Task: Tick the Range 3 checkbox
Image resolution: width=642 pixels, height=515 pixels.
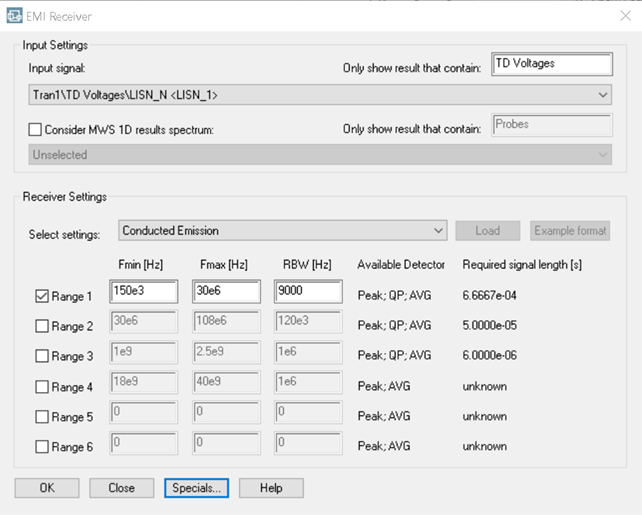Action: [42, 356]
